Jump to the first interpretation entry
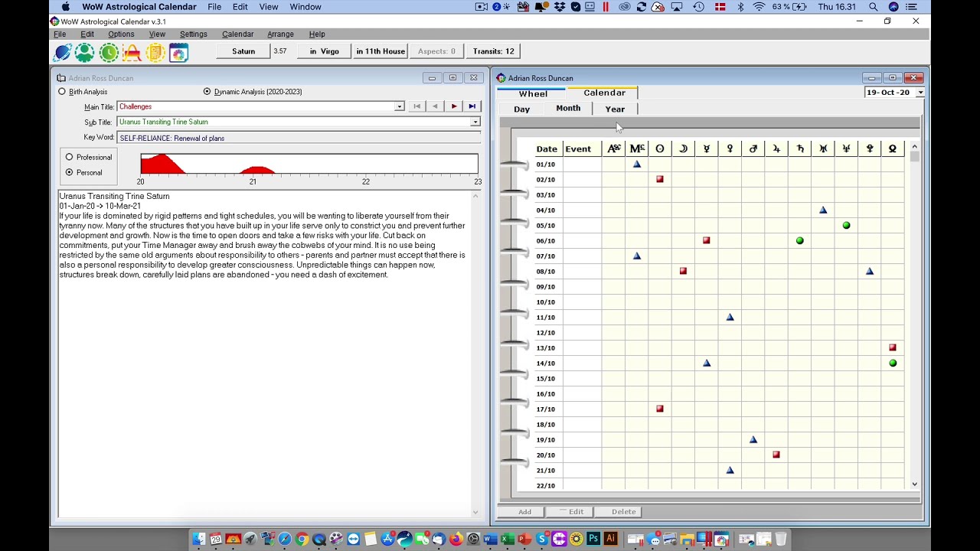Screen dimensions: 980x551 coord(416,106)
